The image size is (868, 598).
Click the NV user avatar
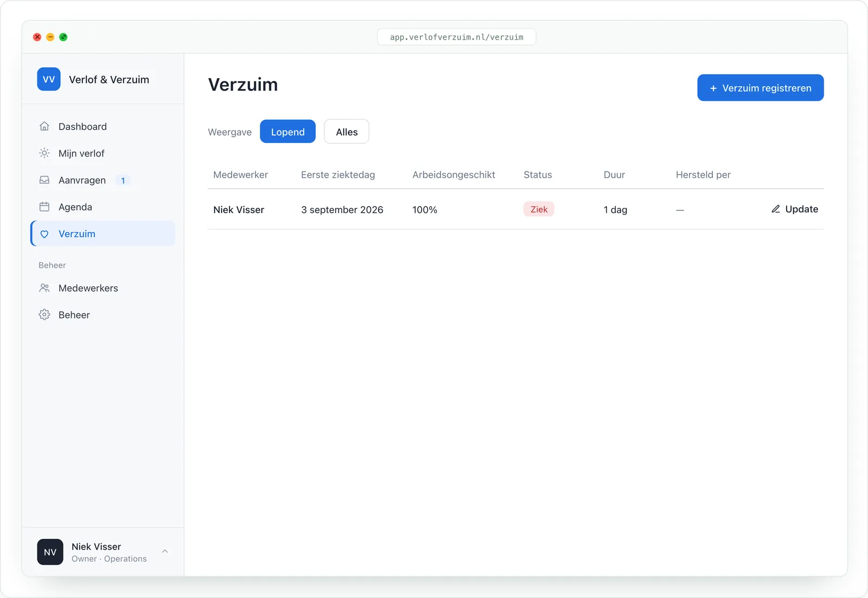coord(50,552)
